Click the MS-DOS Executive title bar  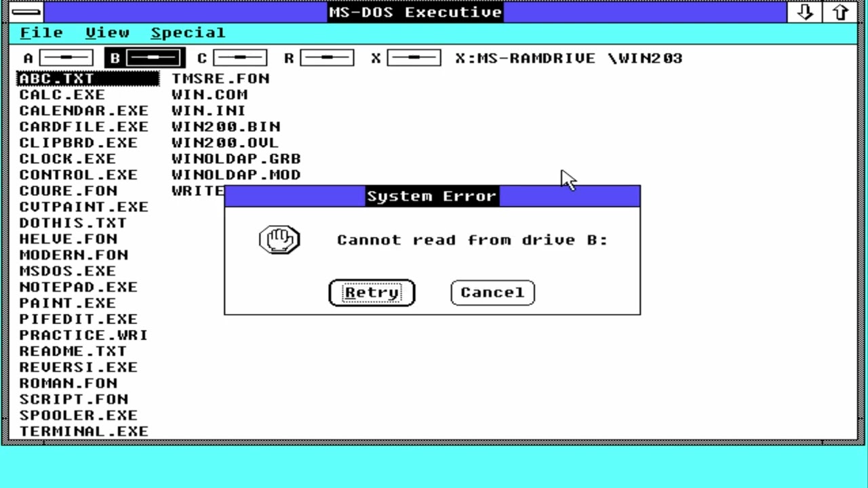415,12
